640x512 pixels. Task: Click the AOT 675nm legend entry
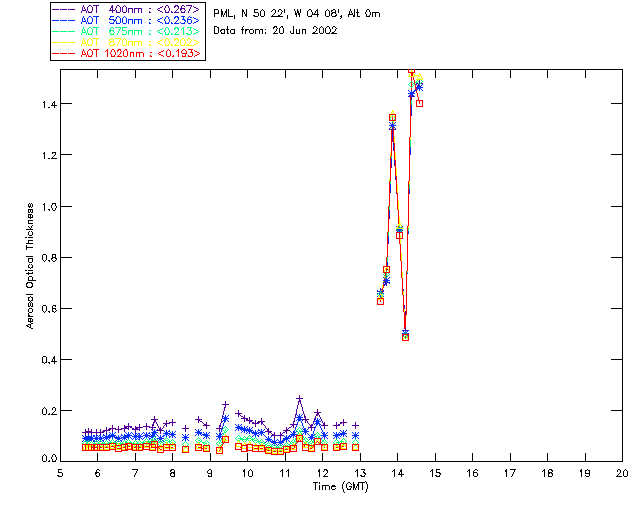pyautogui.click(x=127, y=31)
